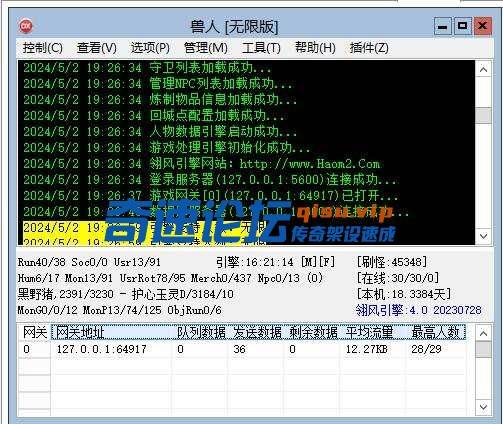Maximize the 兽人 window

click(462, 26)
